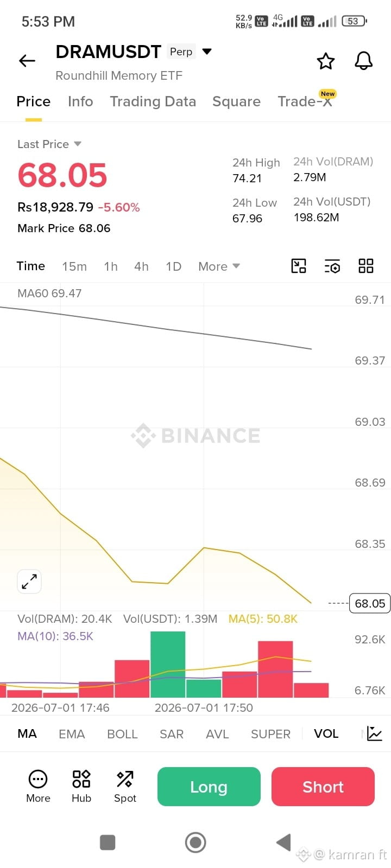Tap the back arrow icon
The height and width of the screenshot is (868, 391).
tap(27, 61)
